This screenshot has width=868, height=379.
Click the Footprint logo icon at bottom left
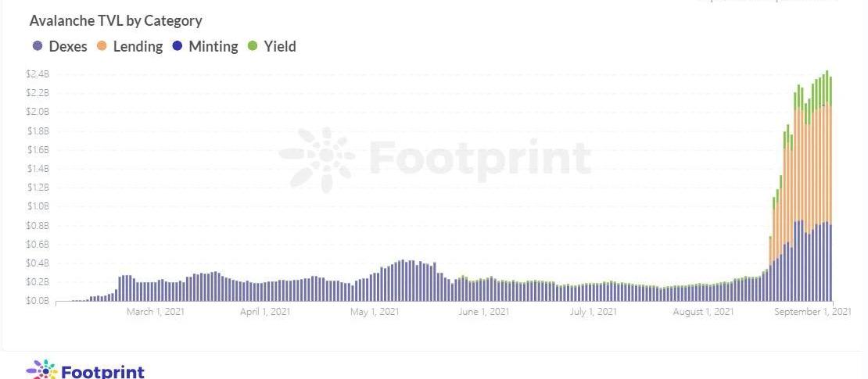tap(42, 370)
